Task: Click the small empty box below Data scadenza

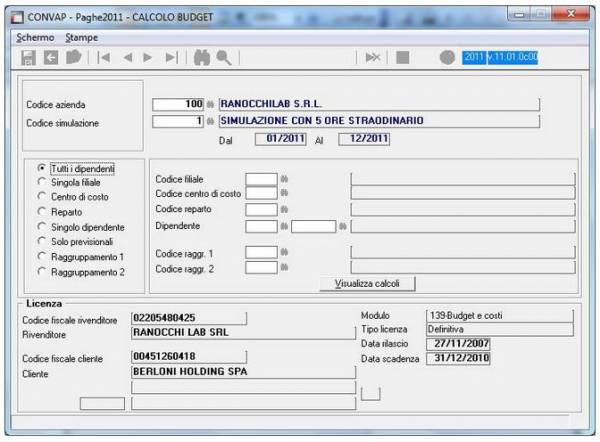Action: [x=371, y=394]
